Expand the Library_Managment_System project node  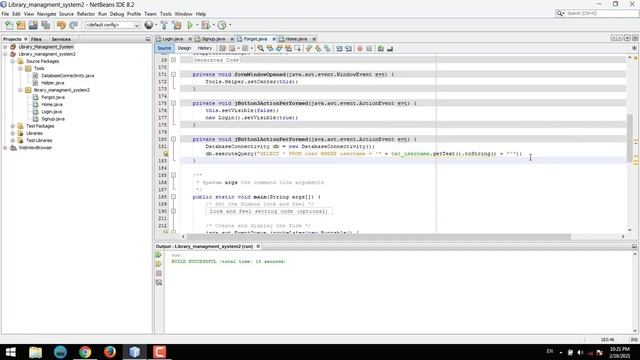tap(5, 47)
